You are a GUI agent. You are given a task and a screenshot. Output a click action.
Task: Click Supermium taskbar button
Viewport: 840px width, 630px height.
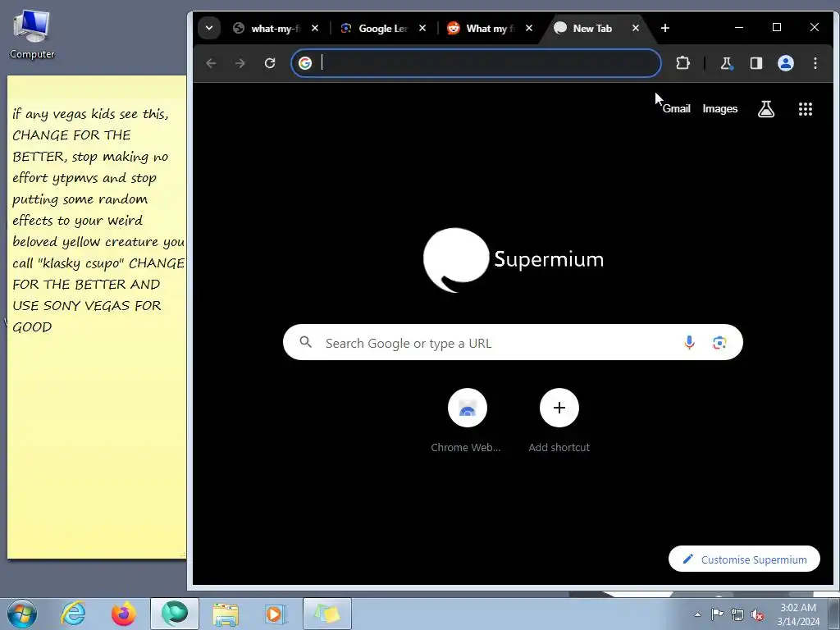(175, 614)
